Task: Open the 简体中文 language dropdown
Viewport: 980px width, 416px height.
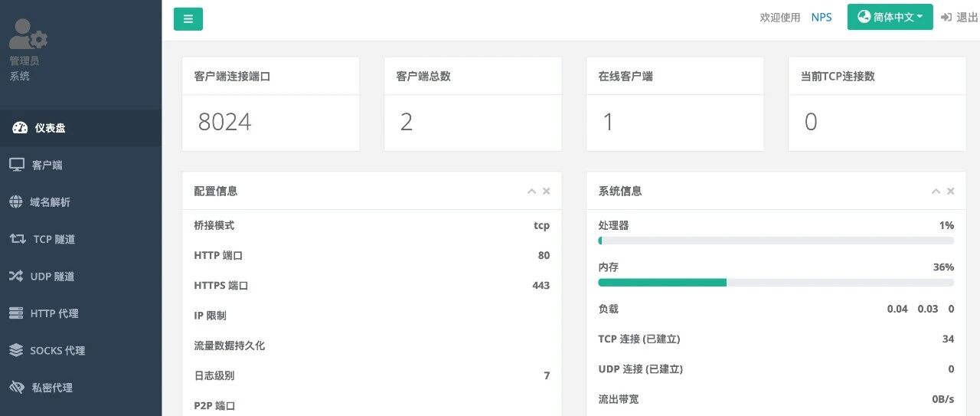Action: [890, 17]
